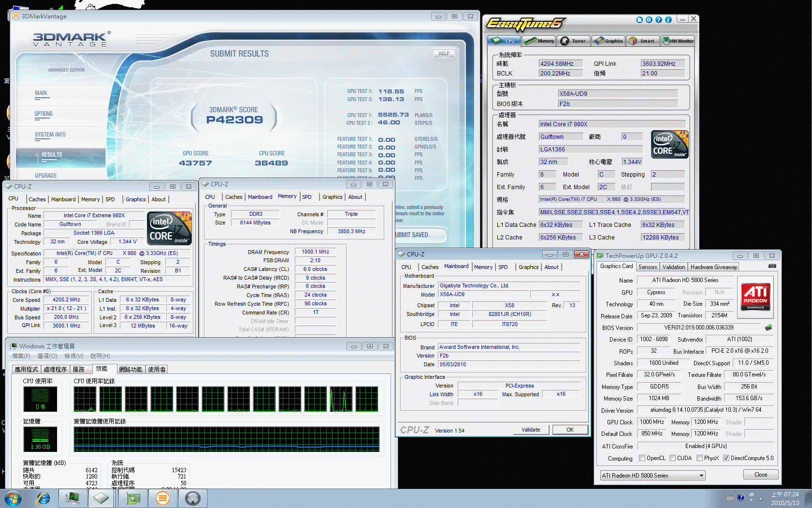Open the Tuner tab in EasyTune6
The width and height of the screenshot is (812, 508).
click(x=573, y=41)
